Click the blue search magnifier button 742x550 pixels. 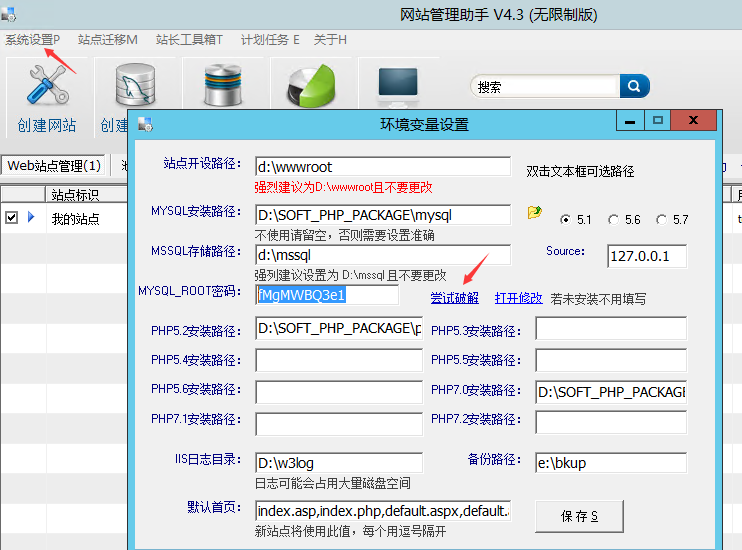(x=635, y=86)
